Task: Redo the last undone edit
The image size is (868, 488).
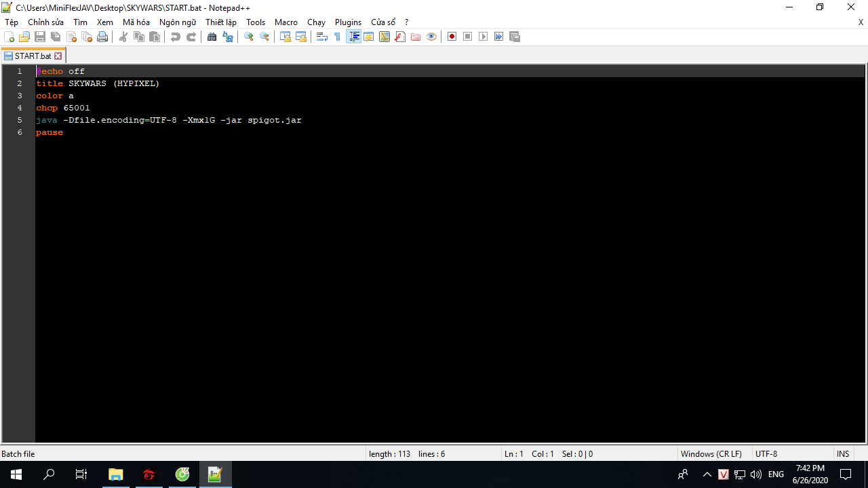Action: pyautogui.click(x=191, y=37)
